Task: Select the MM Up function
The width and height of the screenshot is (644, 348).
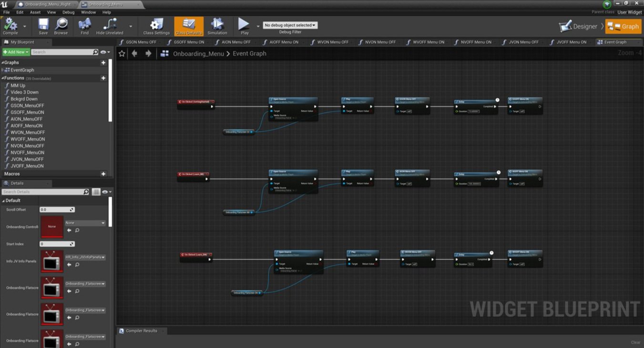Action: point(18,86)
